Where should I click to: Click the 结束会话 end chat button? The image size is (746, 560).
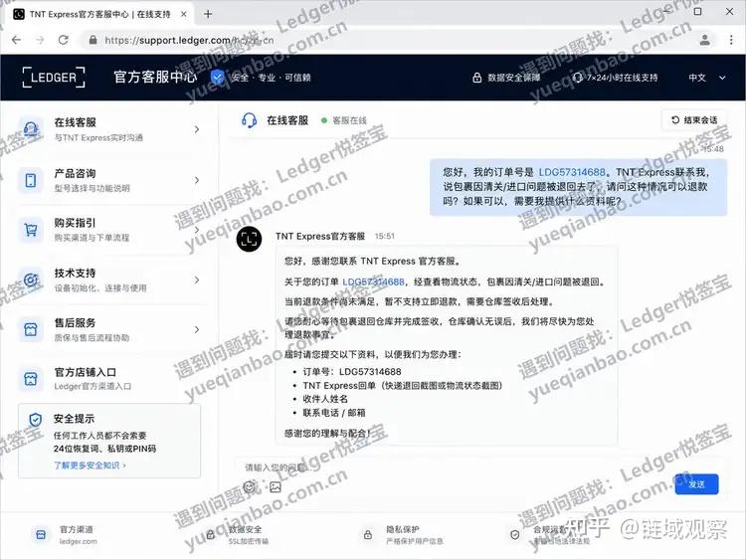tap(693, 120)
